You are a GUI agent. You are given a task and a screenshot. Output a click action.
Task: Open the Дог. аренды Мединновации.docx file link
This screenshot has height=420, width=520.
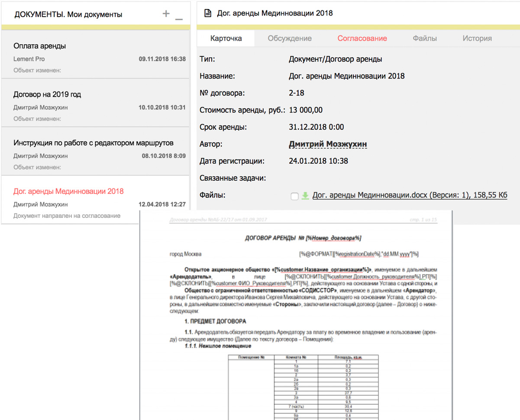click(x=409, y=195)
